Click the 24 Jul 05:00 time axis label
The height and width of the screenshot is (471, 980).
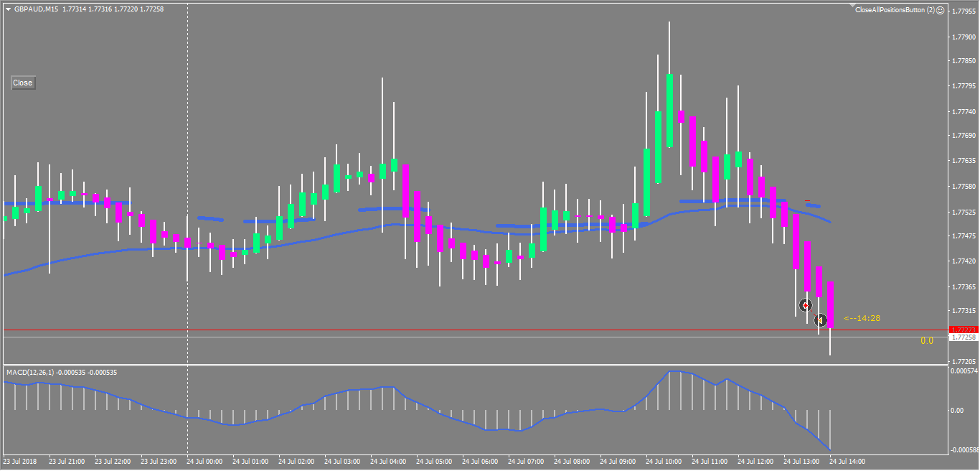tap(435, 462)
